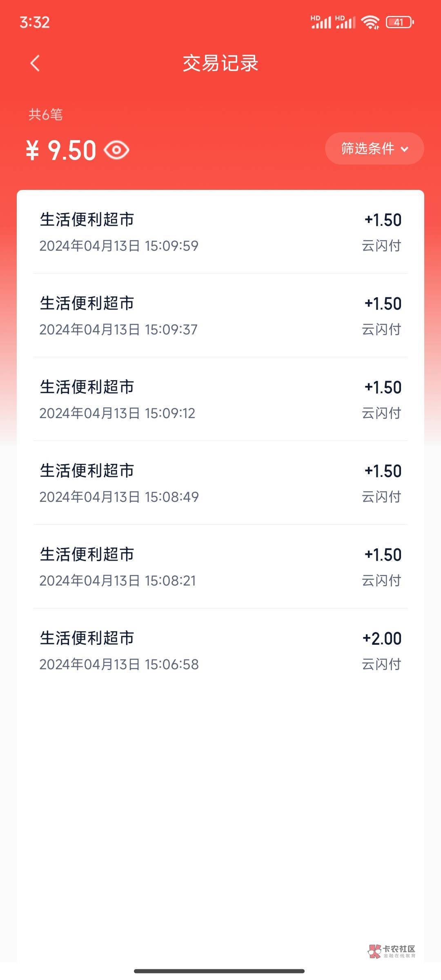This screenshot has width=441, height=980.
Task: Tap the first HD signal strength icon
Action: click(321, 22)
